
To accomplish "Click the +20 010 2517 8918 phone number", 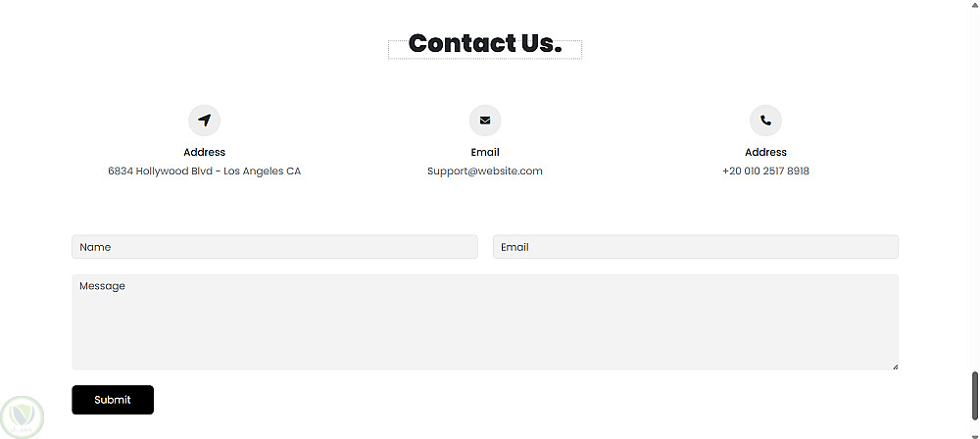I will coord(765,171).
